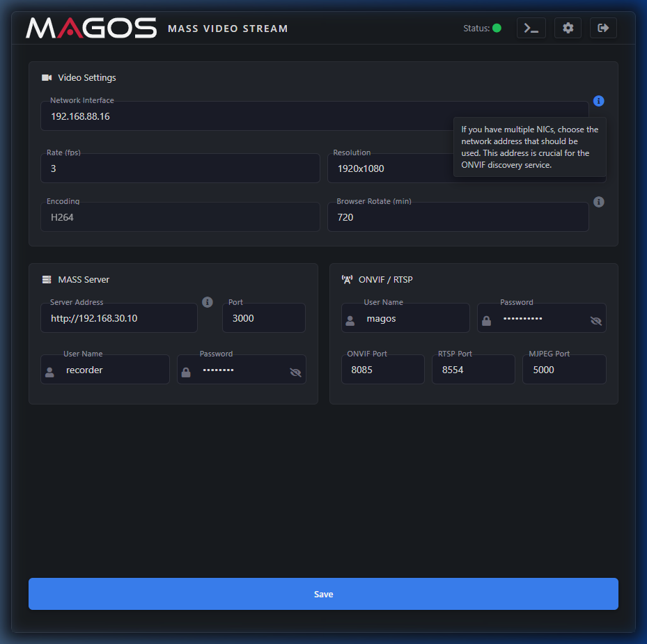Image resolution: width=647 pixels, height=644 pixels.
Task: Click the 'MASS VIDEO STREAM' title text
Action: point(228,29)
